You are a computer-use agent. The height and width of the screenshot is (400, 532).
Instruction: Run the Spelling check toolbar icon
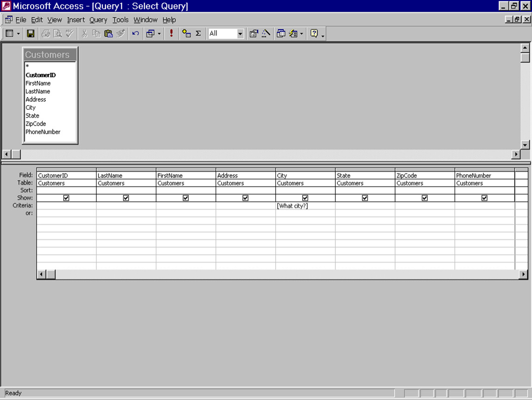click(69, 33)
